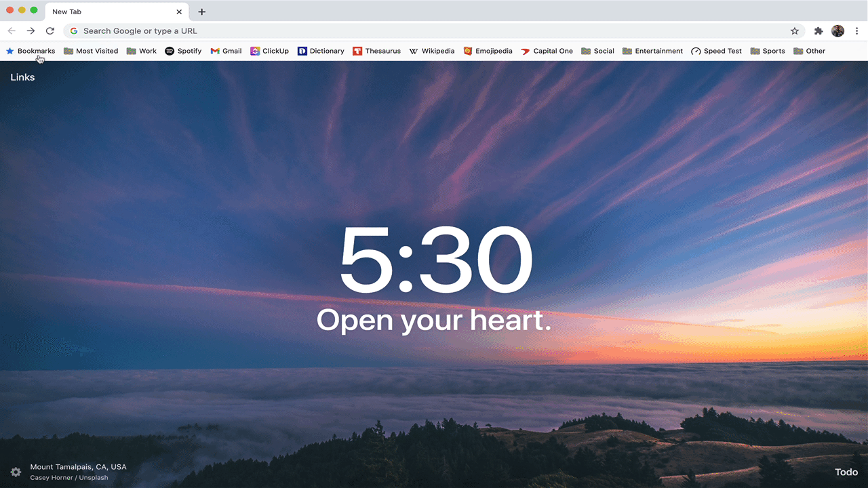Expand the Sports bookmarks folder

pos(768,51)
